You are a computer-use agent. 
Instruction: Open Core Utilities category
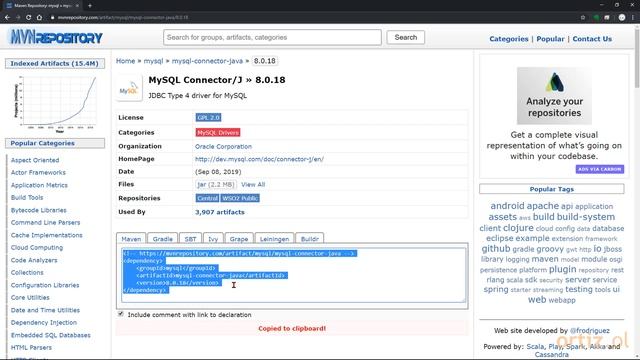pyautogui.click(x=30, y=298)
